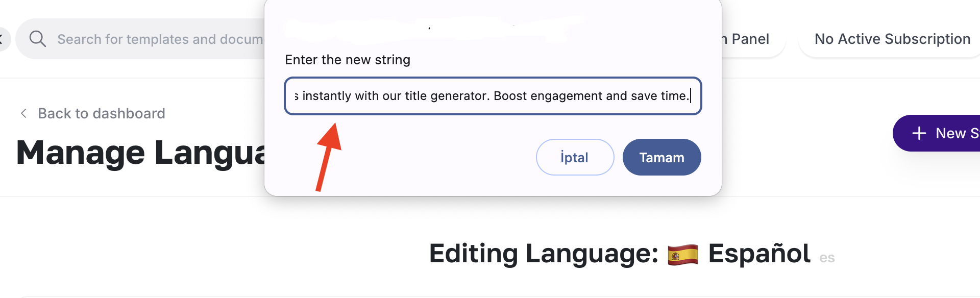Click the Spain flag icon
Screen dimensions: 980x298
click(x=682, y=255)
